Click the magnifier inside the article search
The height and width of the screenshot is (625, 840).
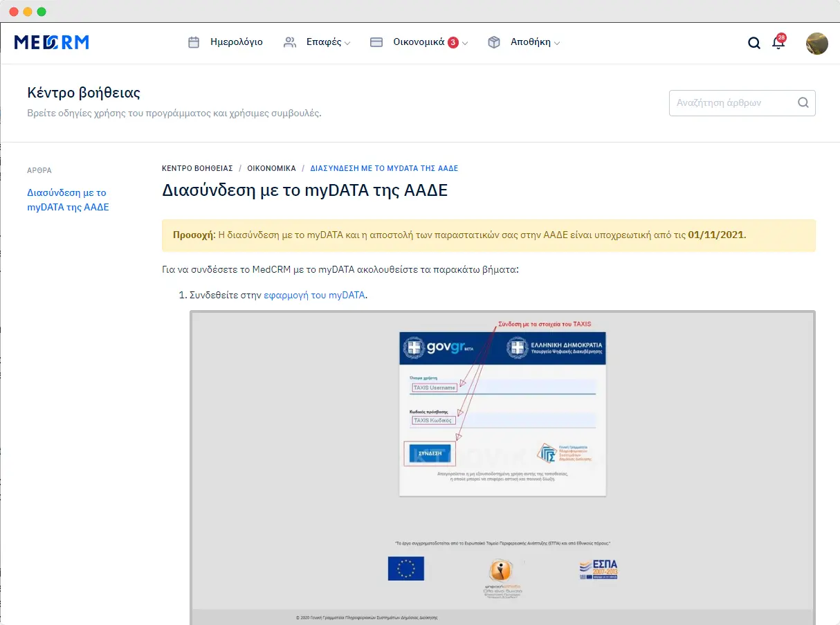(803, 102)
